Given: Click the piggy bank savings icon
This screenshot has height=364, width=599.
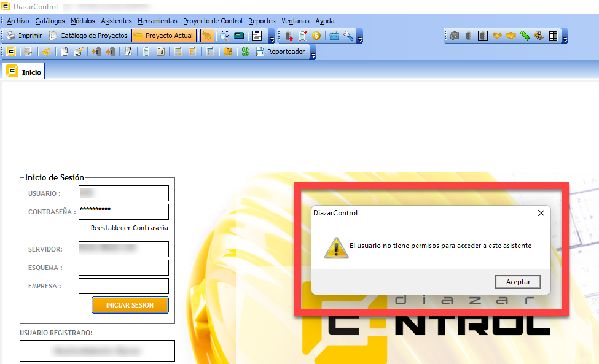Looking at the screenshot, I should click(x=227, y=52).
